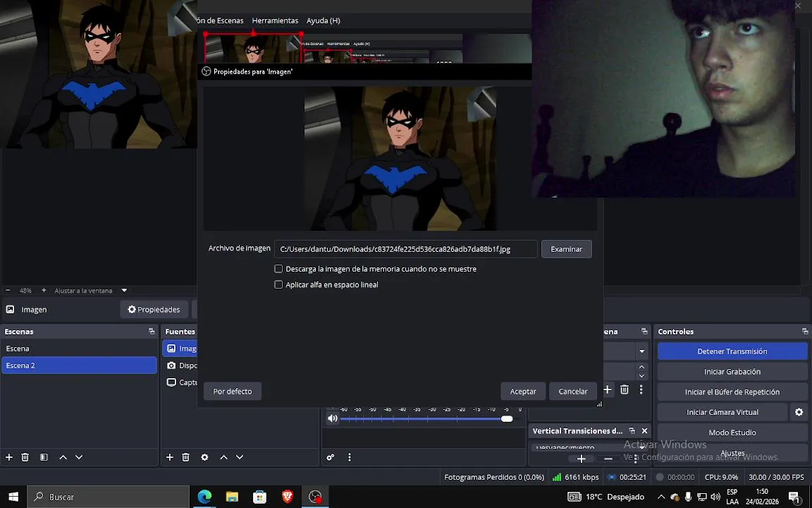Open the Colección de Escenas menu
The image size is (812, 508).
click(x=221, y=20)
